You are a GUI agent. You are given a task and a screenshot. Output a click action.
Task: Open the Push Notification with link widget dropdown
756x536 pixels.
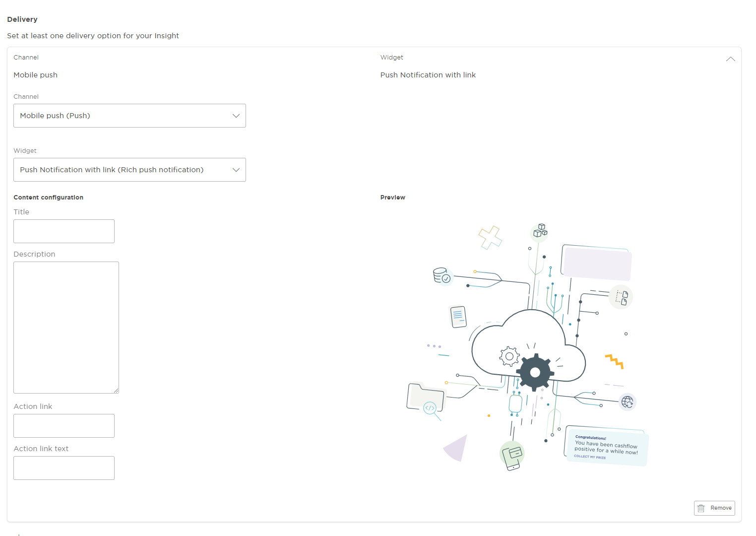click(129, 170)
